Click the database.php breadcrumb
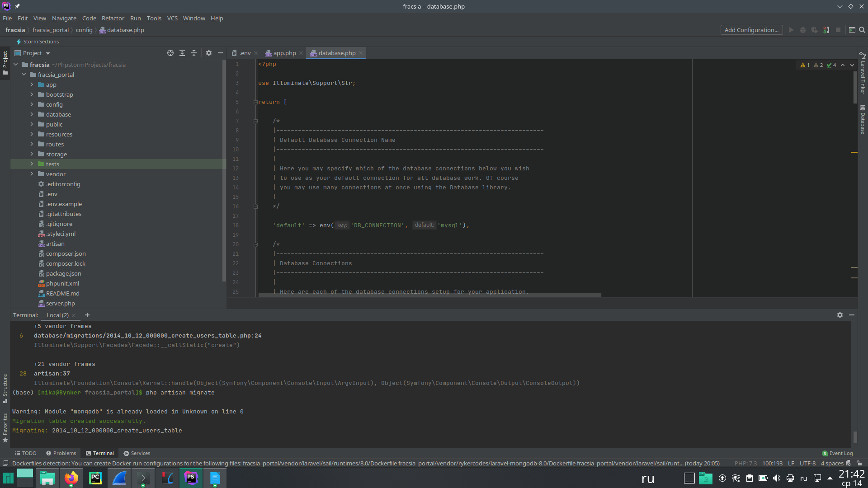 [x=121, y=30]
